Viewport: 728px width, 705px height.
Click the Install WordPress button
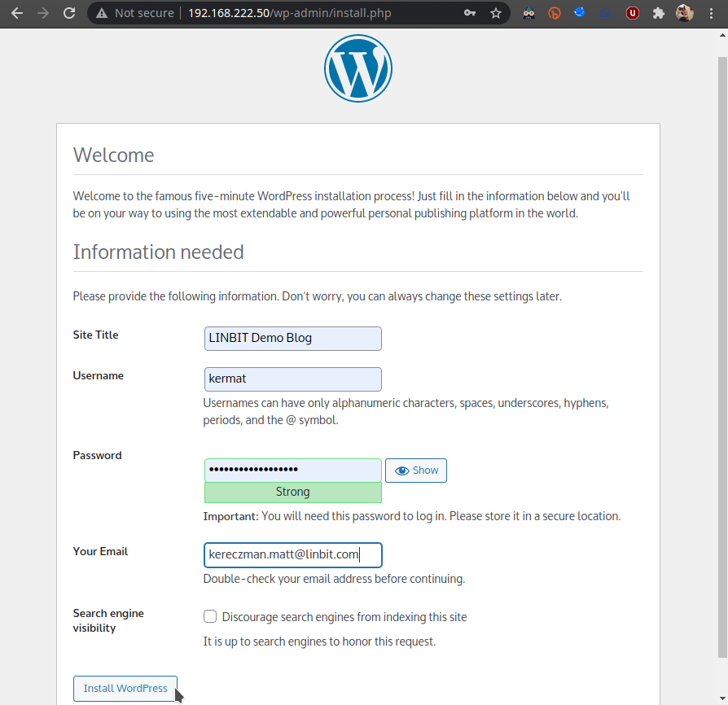[125, 688]
